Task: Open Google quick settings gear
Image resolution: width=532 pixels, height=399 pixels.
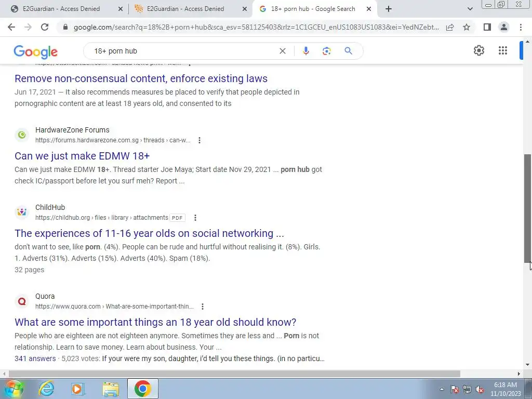Action: tap(478, 50)
